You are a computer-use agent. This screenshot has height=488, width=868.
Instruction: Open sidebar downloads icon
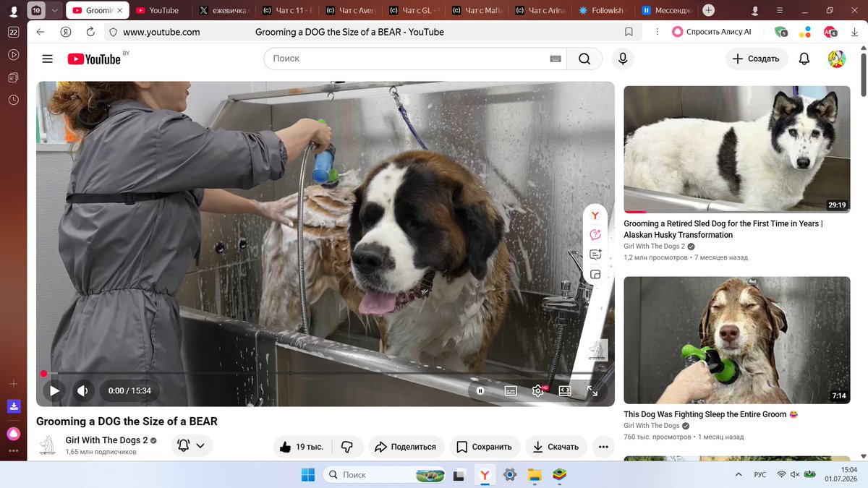(x=13, y=406)
